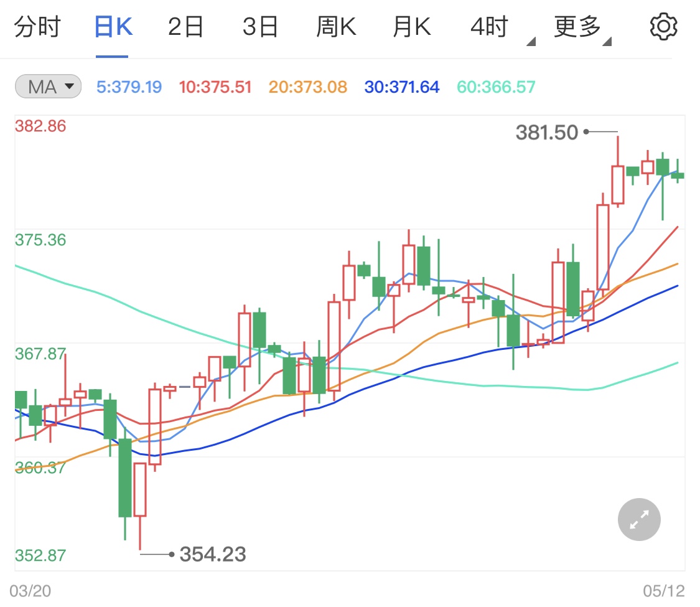
Task: Click the fullscreen expand chart icon
Action: [638, 519]
